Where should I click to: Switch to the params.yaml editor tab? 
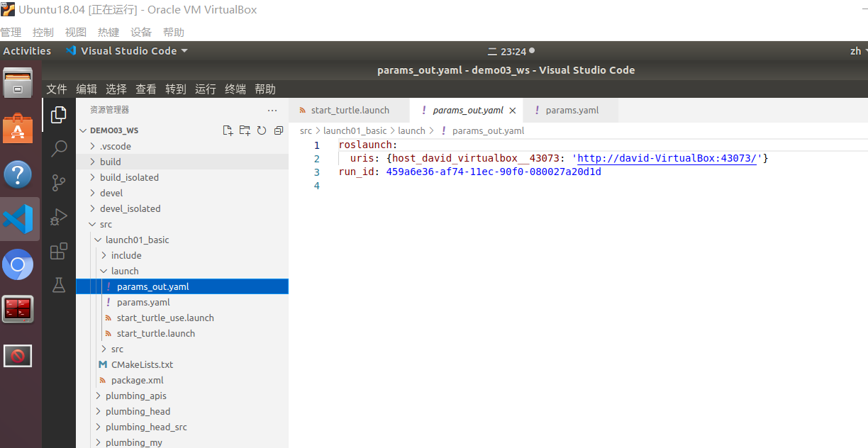click(x=571, y=111)
